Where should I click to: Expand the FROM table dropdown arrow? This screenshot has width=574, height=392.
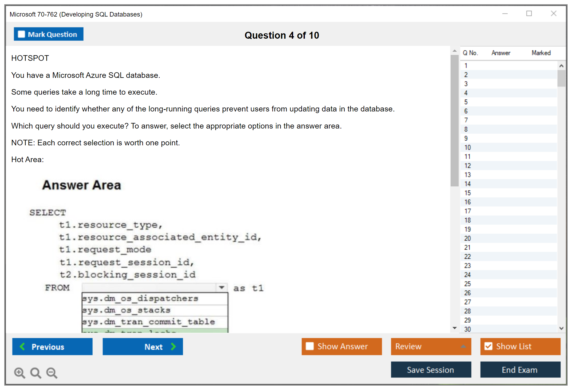coord(222,287)
